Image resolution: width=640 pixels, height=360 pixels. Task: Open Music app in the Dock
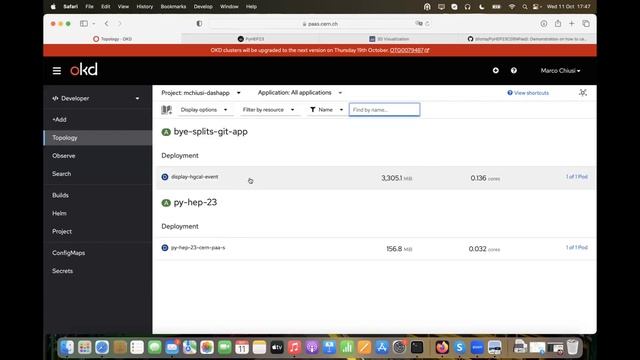click(294, 347)
